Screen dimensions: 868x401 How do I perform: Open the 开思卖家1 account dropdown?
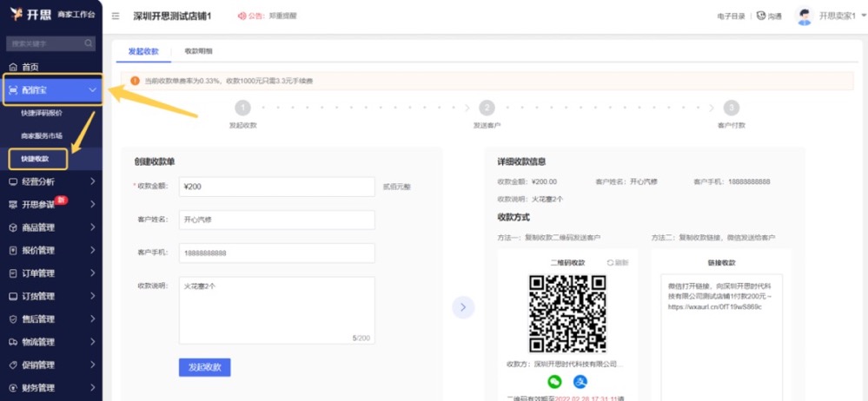pyautogui.click(x=843, y=16)
